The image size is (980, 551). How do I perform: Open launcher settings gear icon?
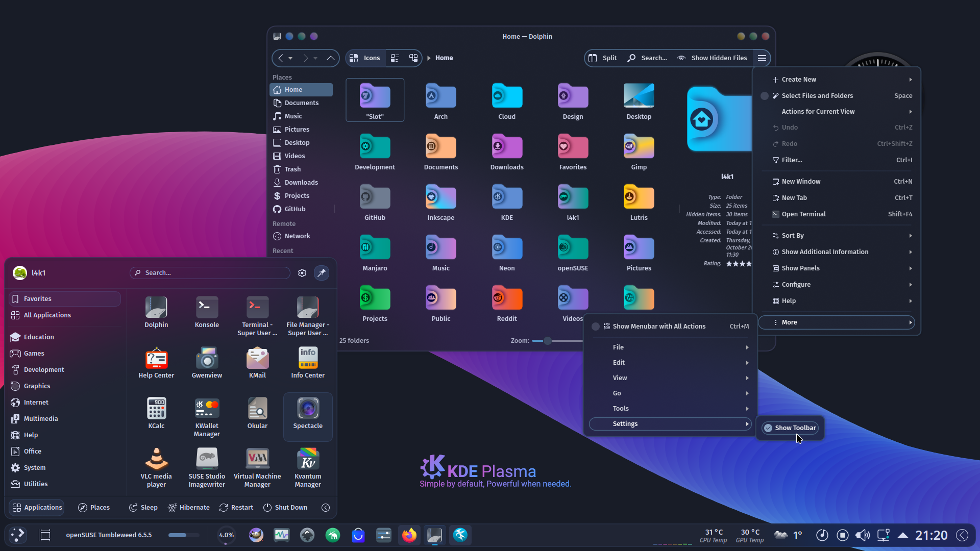(302, 273)
